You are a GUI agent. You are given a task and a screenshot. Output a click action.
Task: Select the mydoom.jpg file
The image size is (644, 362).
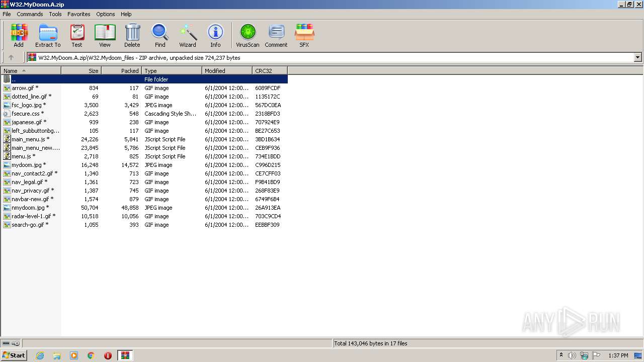[x=144, y=165]
